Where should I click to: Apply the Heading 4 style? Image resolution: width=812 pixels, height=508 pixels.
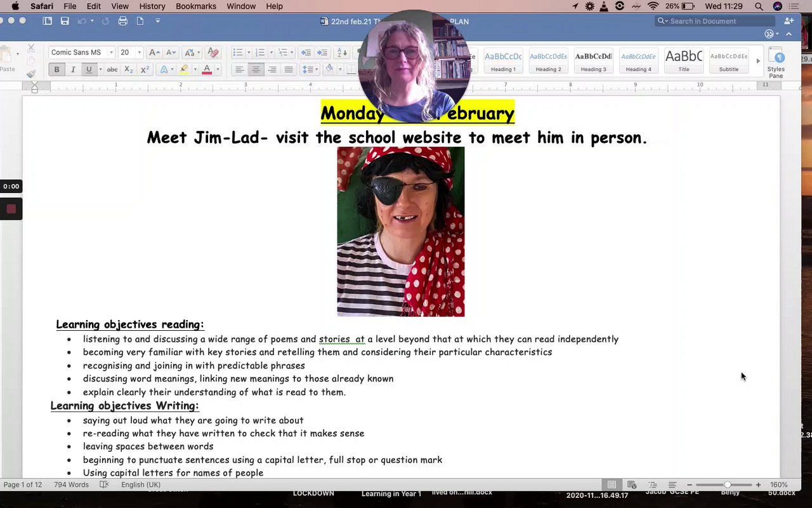coord(638,61)
